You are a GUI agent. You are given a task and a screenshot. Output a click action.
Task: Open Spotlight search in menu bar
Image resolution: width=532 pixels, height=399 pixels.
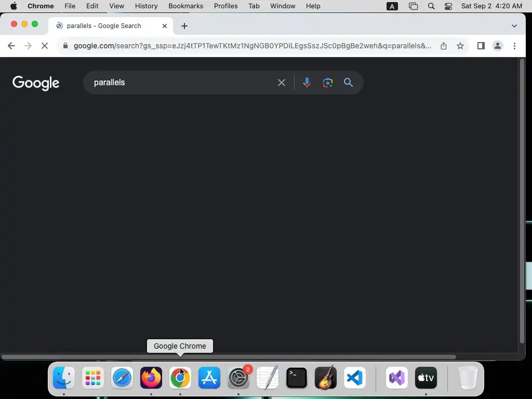pos(431,6)
